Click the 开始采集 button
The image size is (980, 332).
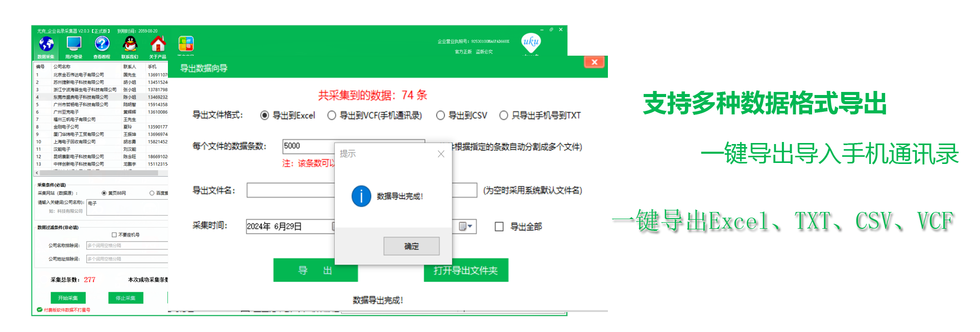(68, 298)
